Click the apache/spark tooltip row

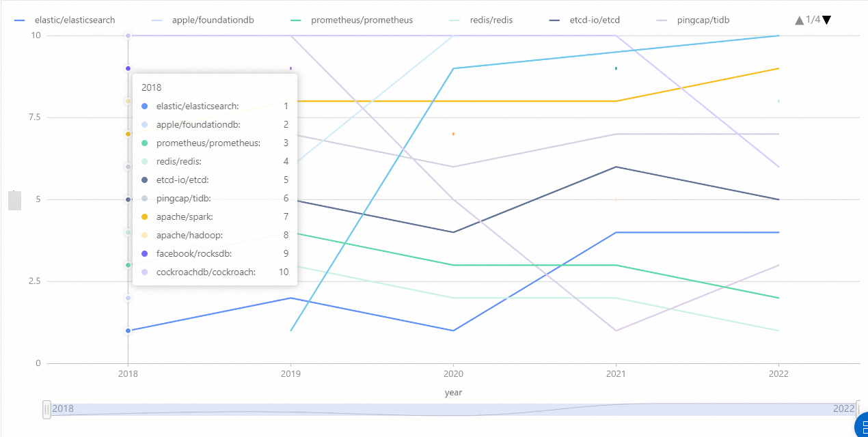(x=215, y=216)
